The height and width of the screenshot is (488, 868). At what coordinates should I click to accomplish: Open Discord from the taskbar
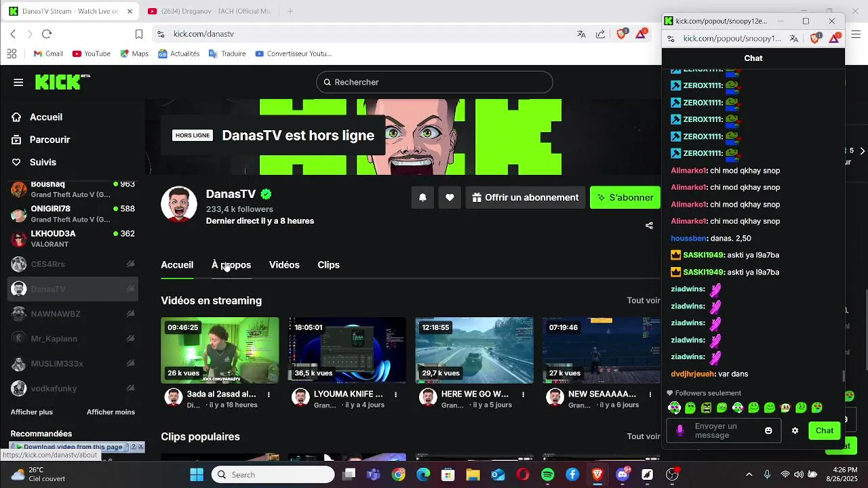coord(623,474)
